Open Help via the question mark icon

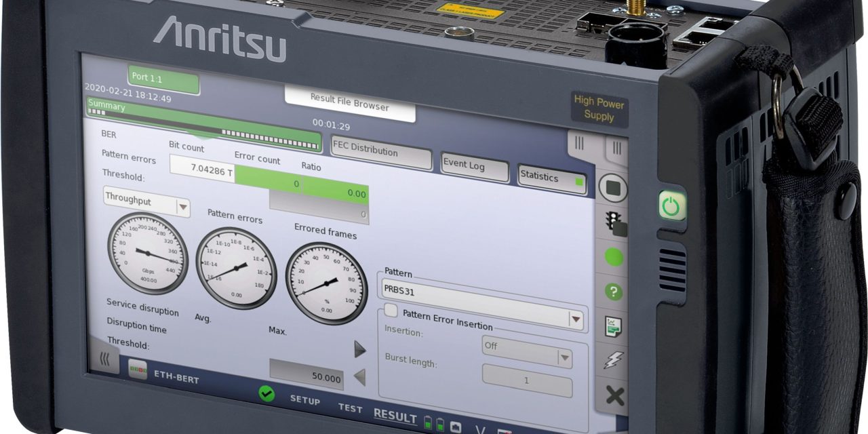(x=614, y=290)
